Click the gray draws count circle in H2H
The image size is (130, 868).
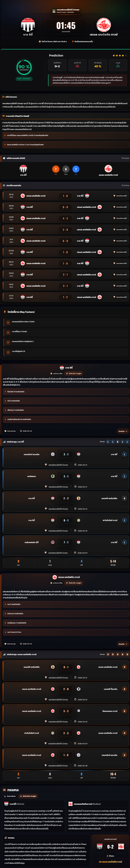[66, 169]
